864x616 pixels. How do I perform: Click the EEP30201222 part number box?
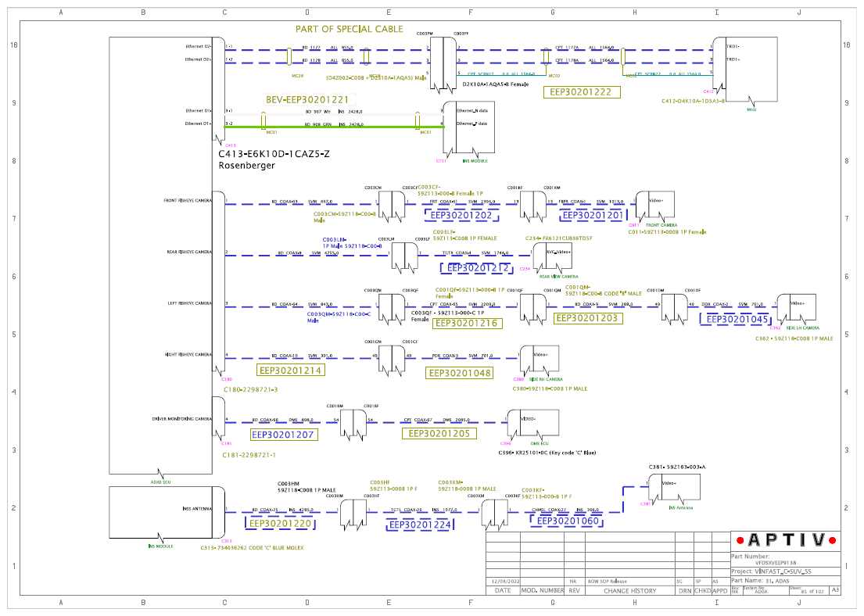[x=581, y=92]
